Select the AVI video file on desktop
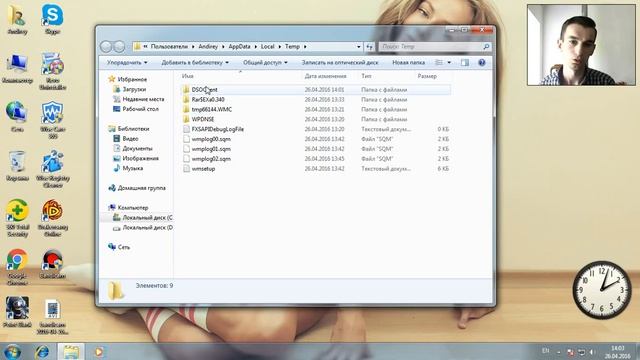Image resolution: width=640 pixels, height=360 pixels. click(x=52, y=317)
